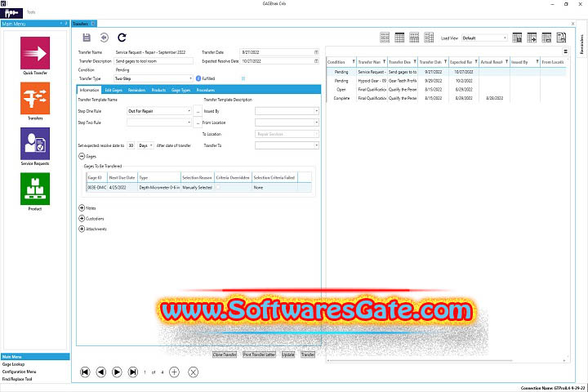This screenshot has height=392, width=588.
Task: Click the first grid layout icon
Action: click(385, 38)
